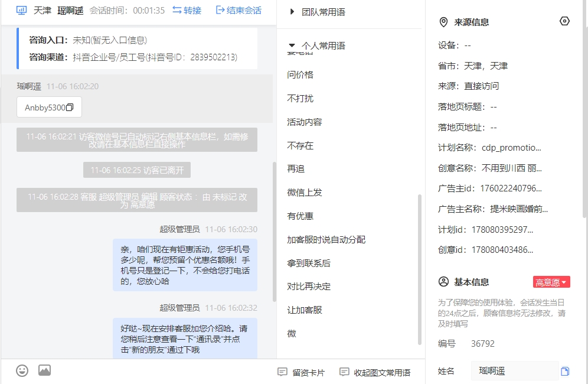Click 收起图文常用语 to collapse phrases
This screenshot has height=384, width=588.
click(x=375, y=372)
